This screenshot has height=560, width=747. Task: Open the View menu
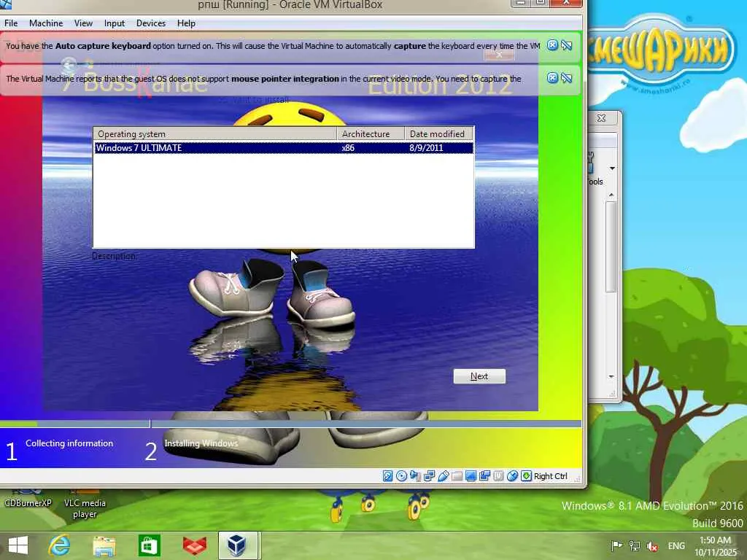[x=83, y=23]
